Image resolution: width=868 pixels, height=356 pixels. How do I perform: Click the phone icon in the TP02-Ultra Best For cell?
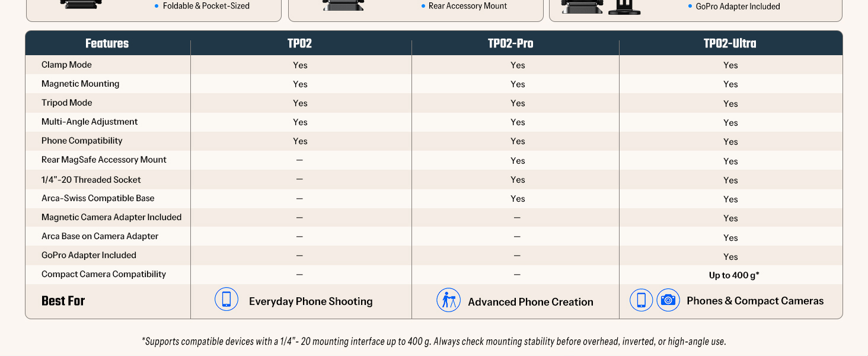642,300
